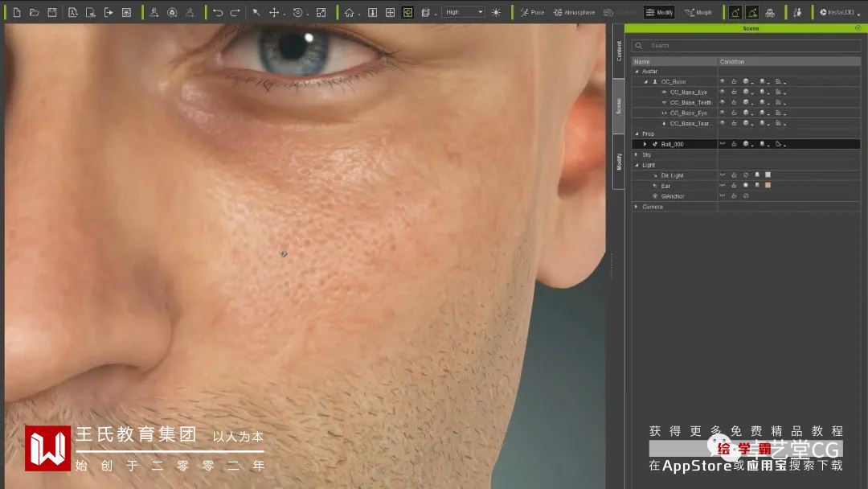Click the three-figure group icon in toolbar
Image resolution: width=868 pixels, height=489 pixels.
click(x=769, y=12)
